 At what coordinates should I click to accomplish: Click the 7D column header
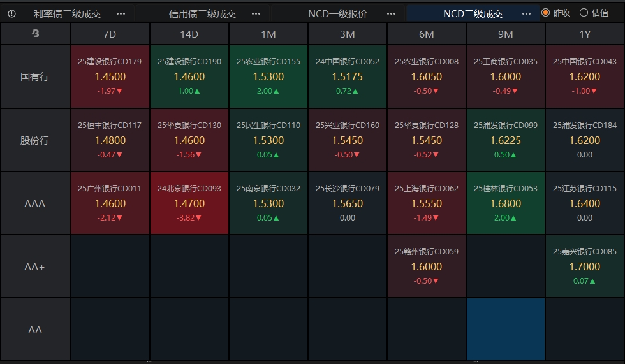click(x=110, y=34)
